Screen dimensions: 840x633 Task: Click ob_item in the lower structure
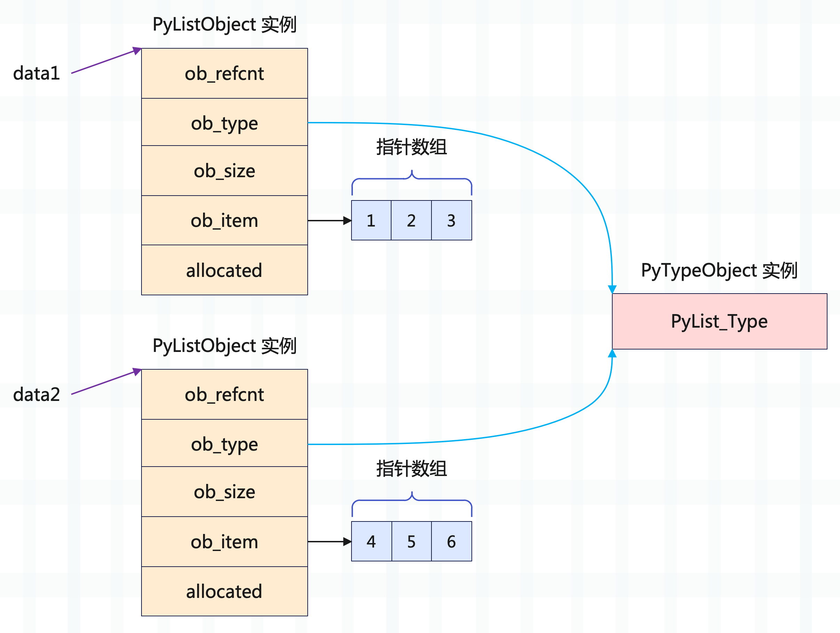coord(224,542)
